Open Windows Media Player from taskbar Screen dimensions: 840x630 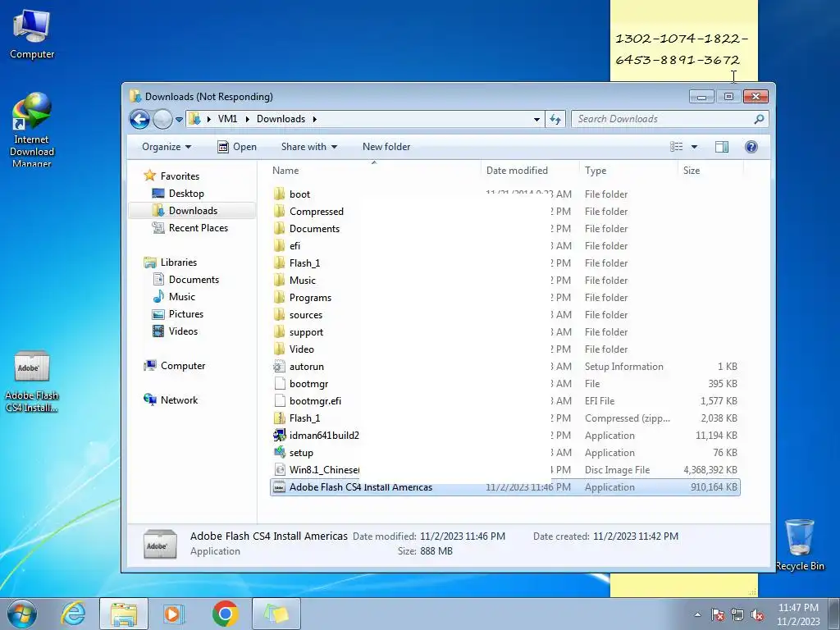pyautogui.click(x=174, y=614)
